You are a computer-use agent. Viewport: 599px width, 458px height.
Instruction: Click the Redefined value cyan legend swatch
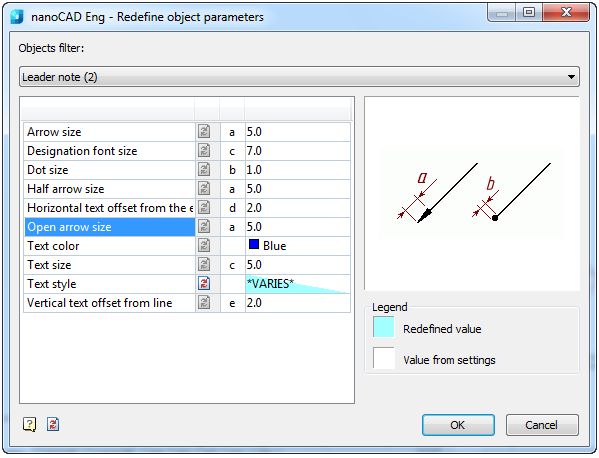[384, 327]
